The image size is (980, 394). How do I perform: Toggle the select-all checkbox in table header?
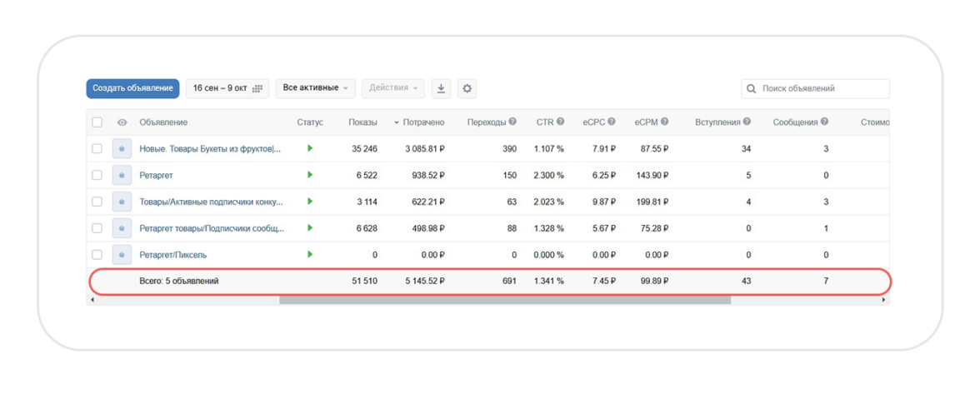[x=97, y=122]
